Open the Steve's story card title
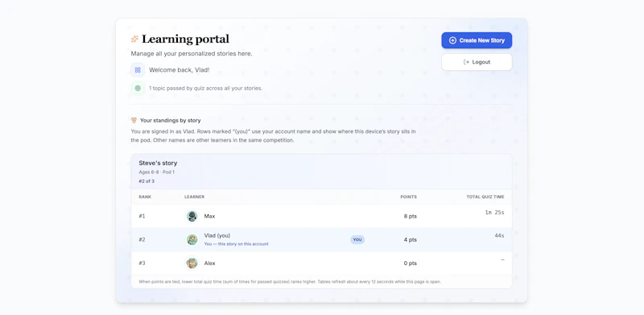Viewport: 644px width, 315px height. [x=158, y=163]
